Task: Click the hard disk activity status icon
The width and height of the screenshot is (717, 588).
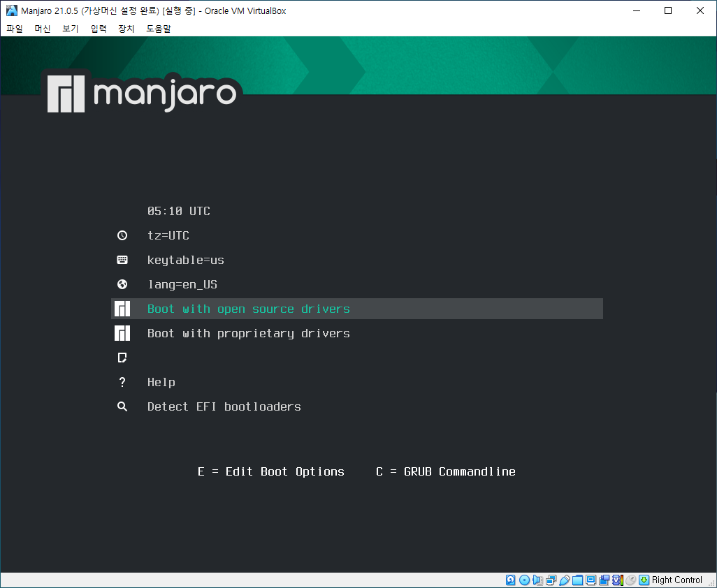Action: [x=511, y=580]
